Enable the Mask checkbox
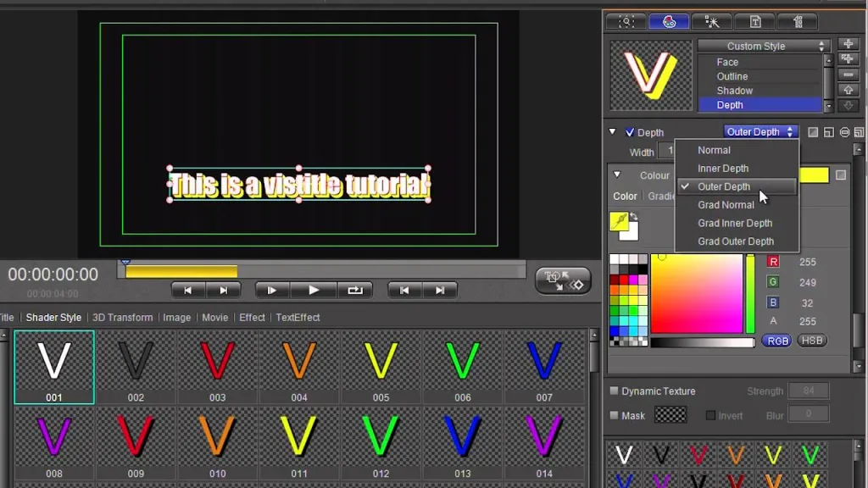The width and height of the screenshot is (868, 488). click(x=614, y=415)
